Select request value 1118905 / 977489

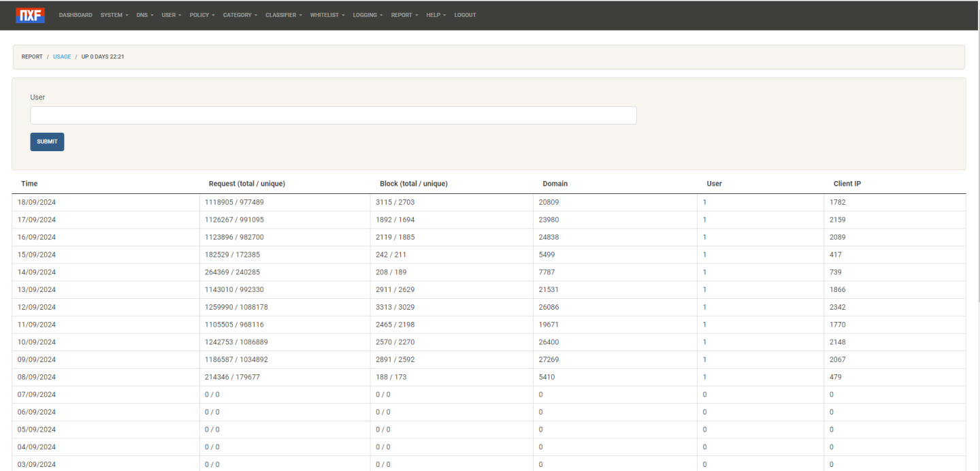coord(235,202)
